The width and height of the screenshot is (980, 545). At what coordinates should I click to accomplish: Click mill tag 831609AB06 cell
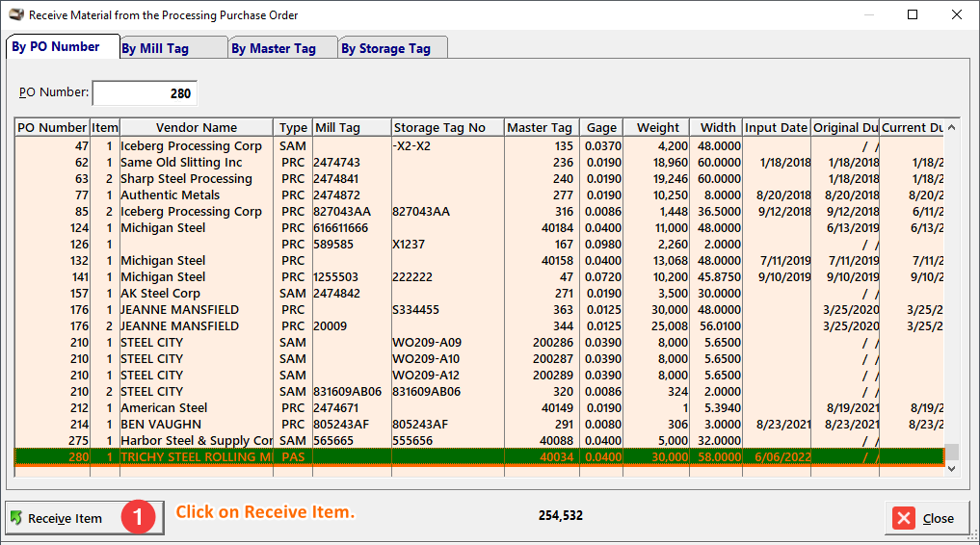pyautogui.click(x=352, y=392)
